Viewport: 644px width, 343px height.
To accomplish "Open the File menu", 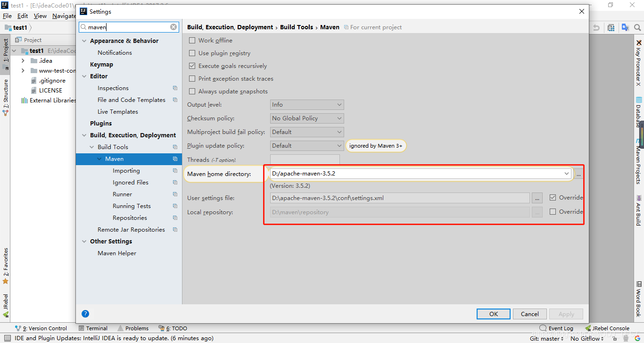I will 7,16.
